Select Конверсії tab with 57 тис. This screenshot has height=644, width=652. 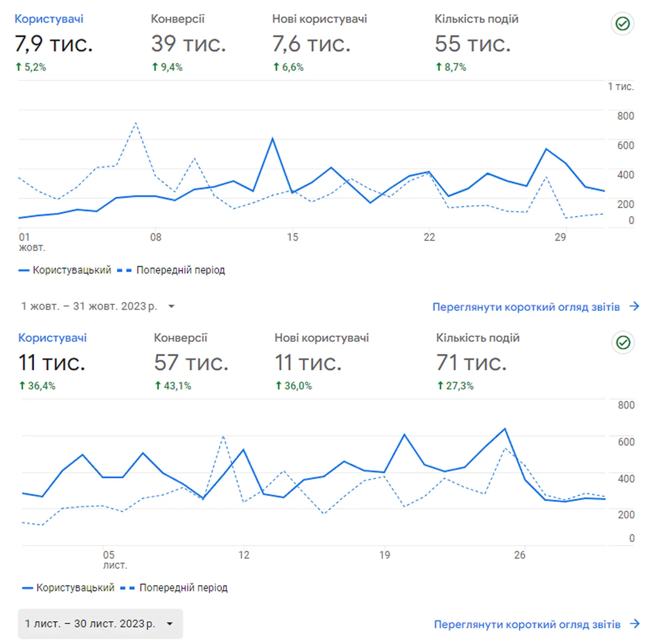point(191,361)
